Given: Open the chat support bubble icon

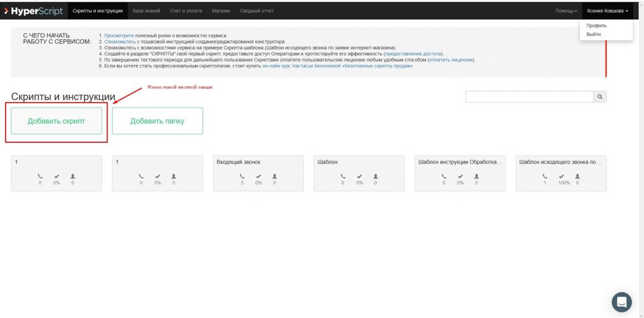Looking at the screenshot, I should 621,302.
